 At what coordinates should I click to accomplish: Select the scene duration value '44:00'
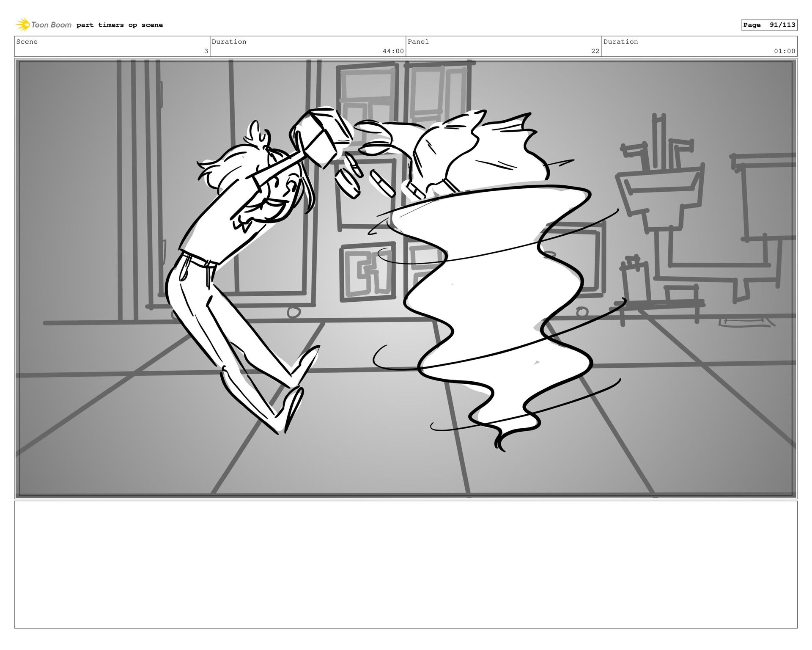tap(393, 51)
